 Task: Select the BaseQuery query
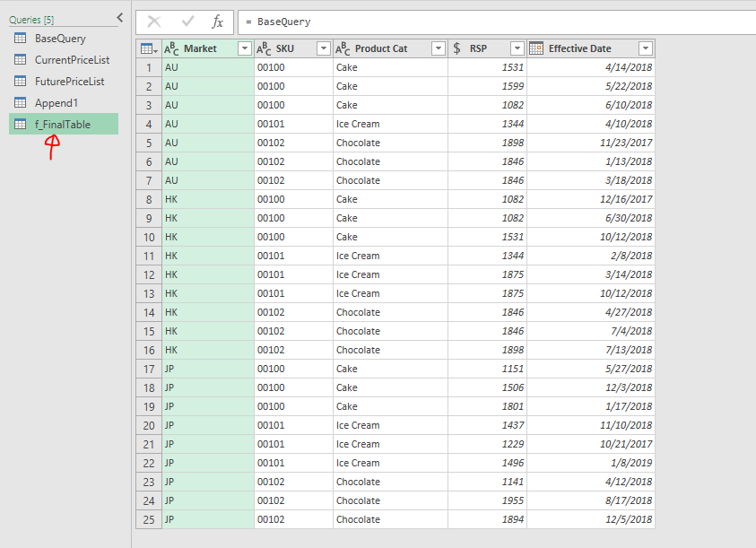point(60,39)
